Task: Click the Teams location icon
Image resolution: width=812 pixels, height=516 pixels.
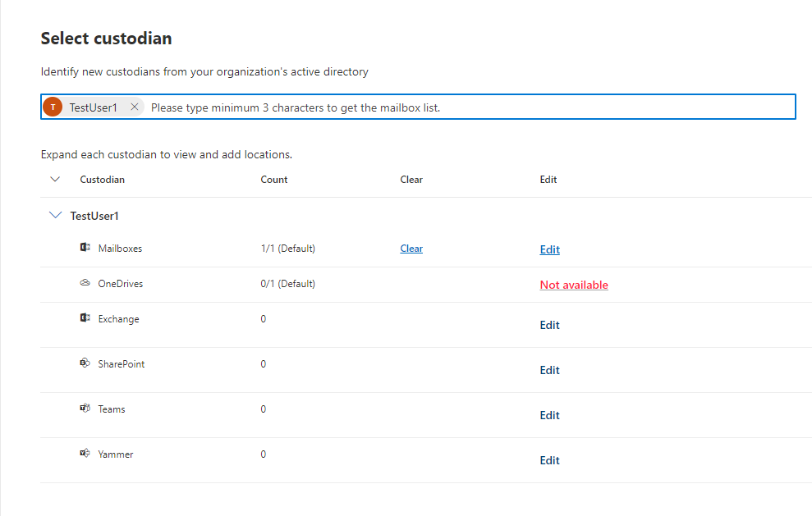Action: [85, 409]
